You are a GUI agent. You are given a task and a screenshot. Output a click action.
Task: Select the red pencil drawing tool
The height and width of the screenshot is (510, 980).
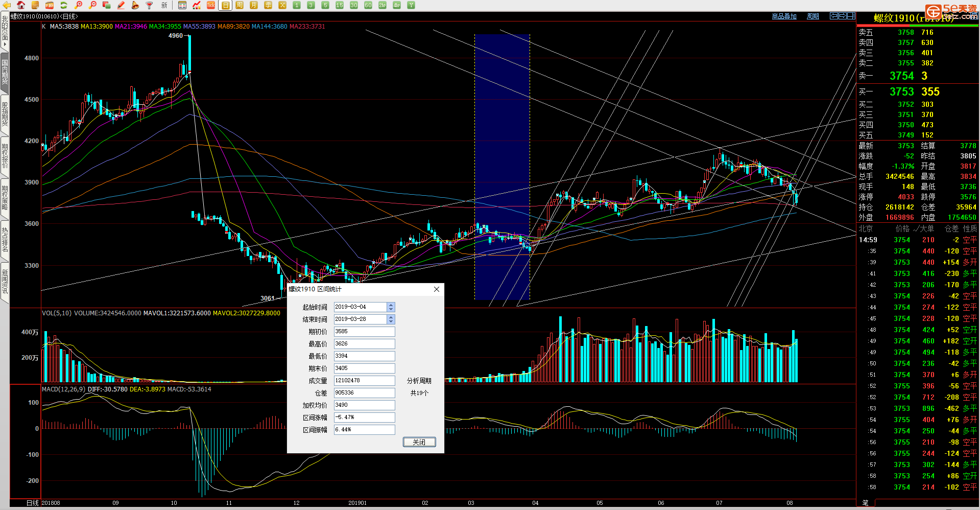click(121, 5)
